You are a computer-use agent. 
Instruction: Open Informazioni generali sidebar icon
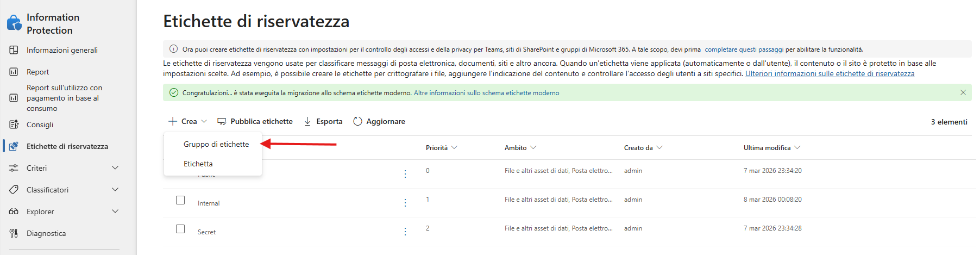tap(14, 50)
